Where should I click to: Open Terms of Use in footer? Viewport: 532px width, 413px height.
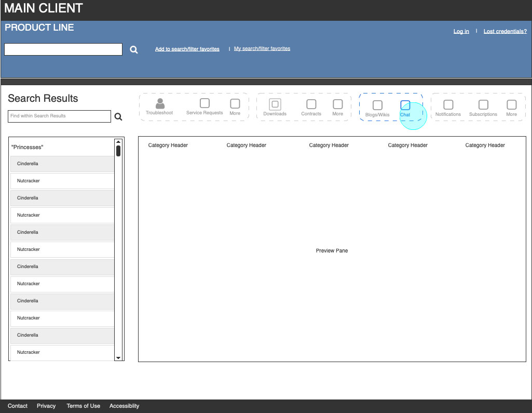click(83, 406)
